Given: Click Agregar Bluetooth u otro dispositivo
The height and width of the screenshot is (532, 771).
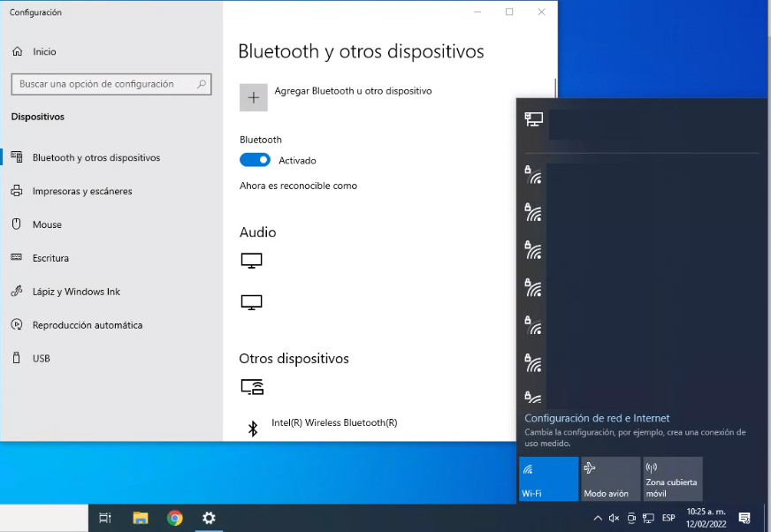Looking at the screenshot, I should 353,91.
